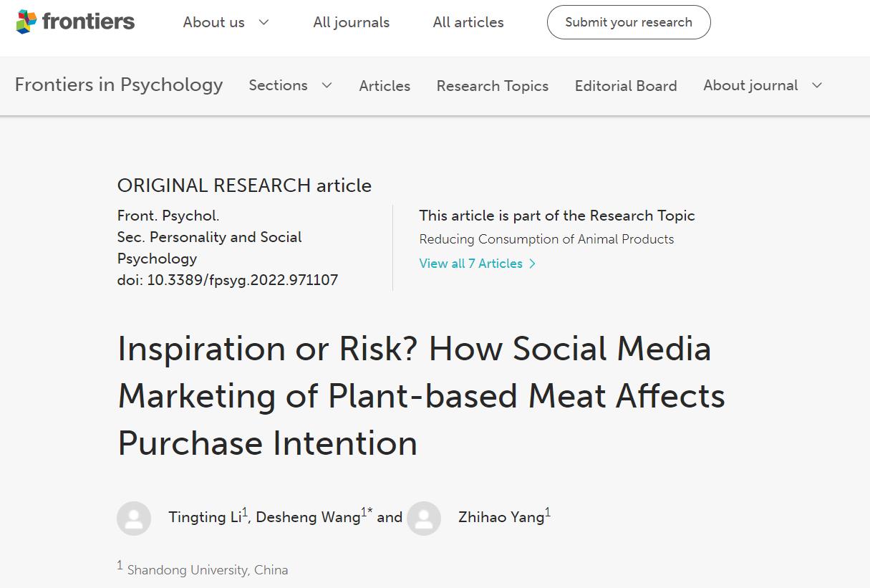Click author name Desheng Wang
The image size is (870, 588).
[308, 518]
